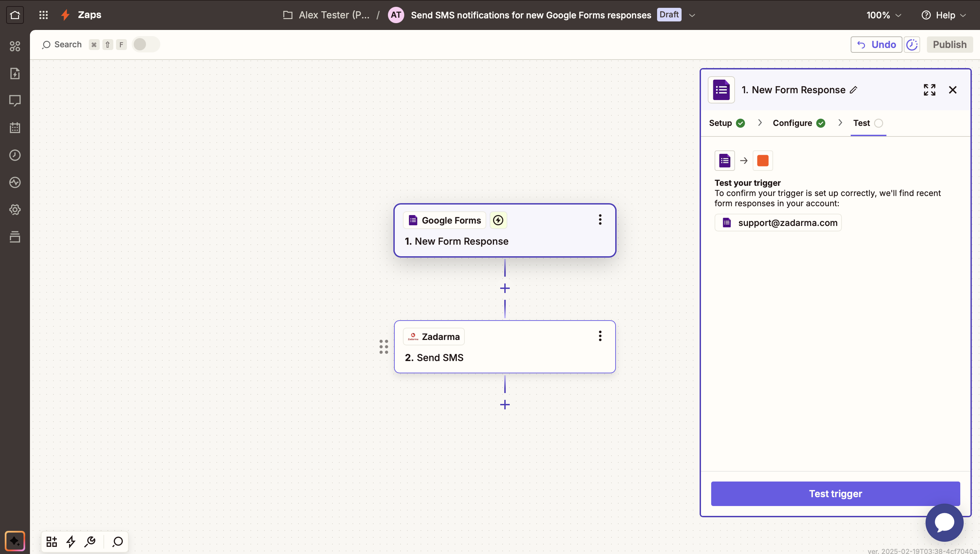Expand Draft status chevron next to title
980x554 pixels.
(x=692, y=15)
